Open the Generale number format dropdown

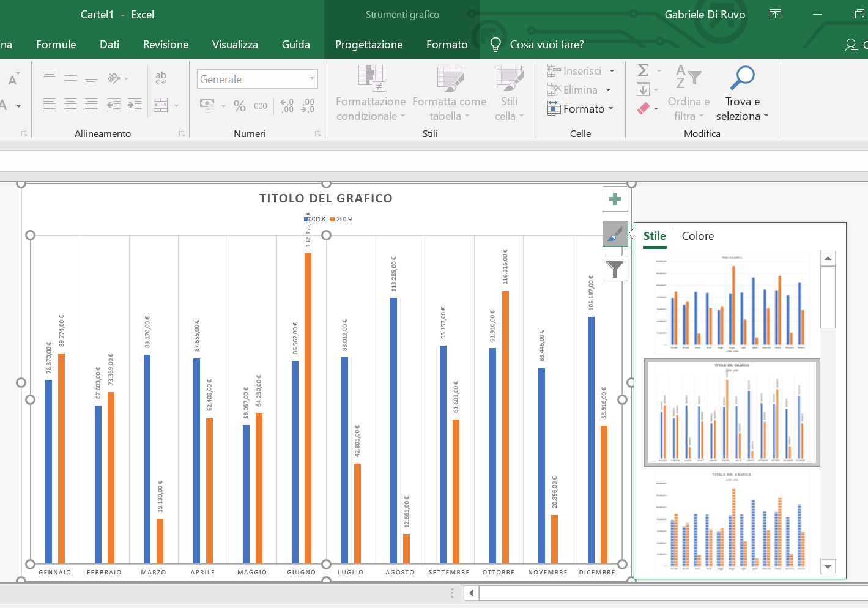tap(312, 79)
